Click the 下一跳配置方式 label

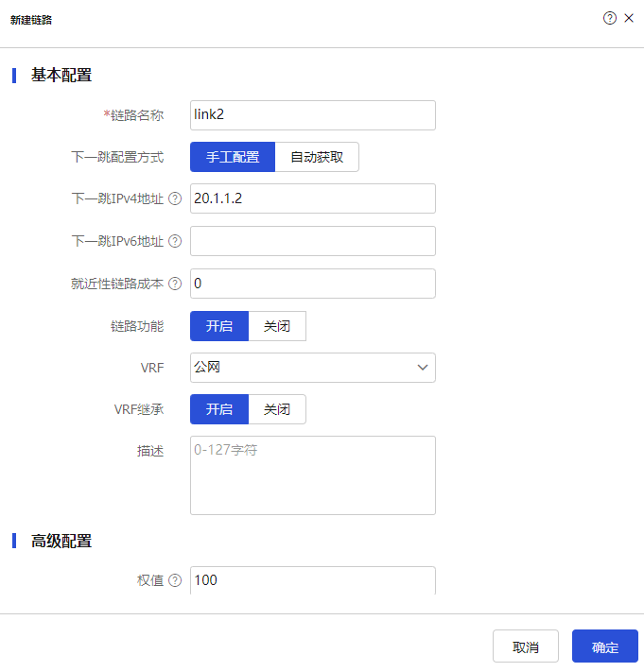117,157
